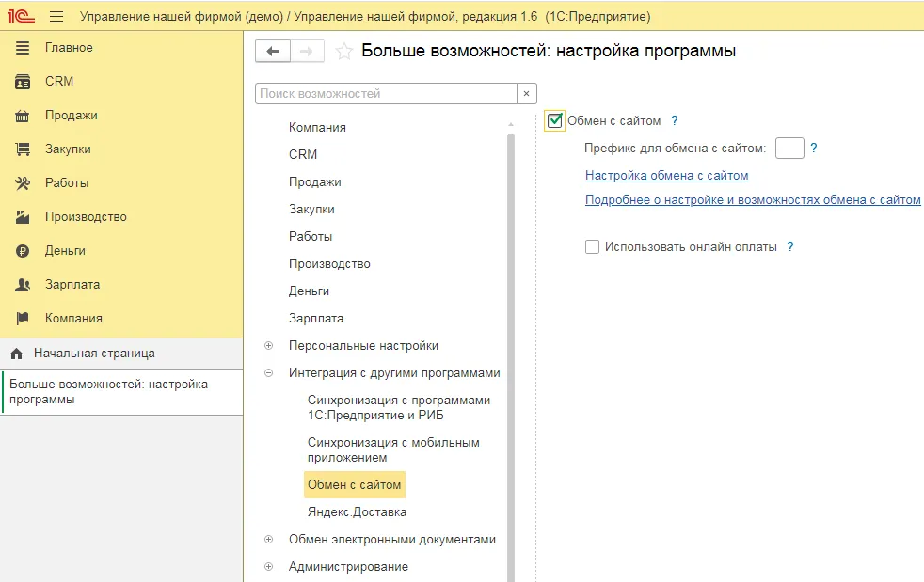The image size is (924, 582).
Task: Go forward with the right arrow
Action: 307,52
